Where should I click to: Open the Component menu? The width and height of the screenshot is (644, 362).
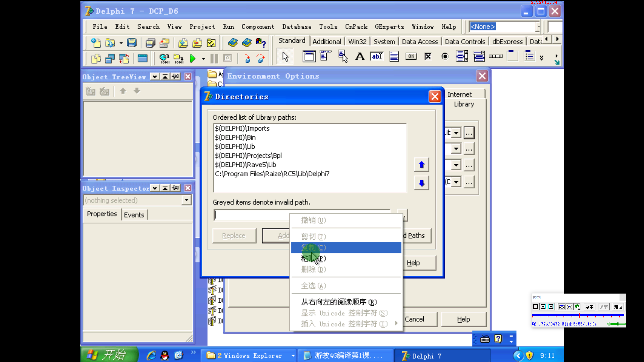[258, 27]
